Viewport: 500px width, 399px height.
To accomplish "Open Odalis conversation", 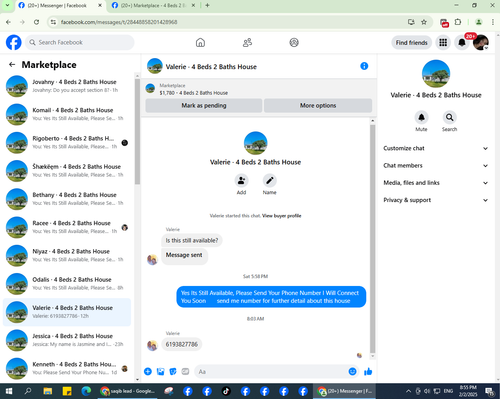I will click(x=67, y=284).
